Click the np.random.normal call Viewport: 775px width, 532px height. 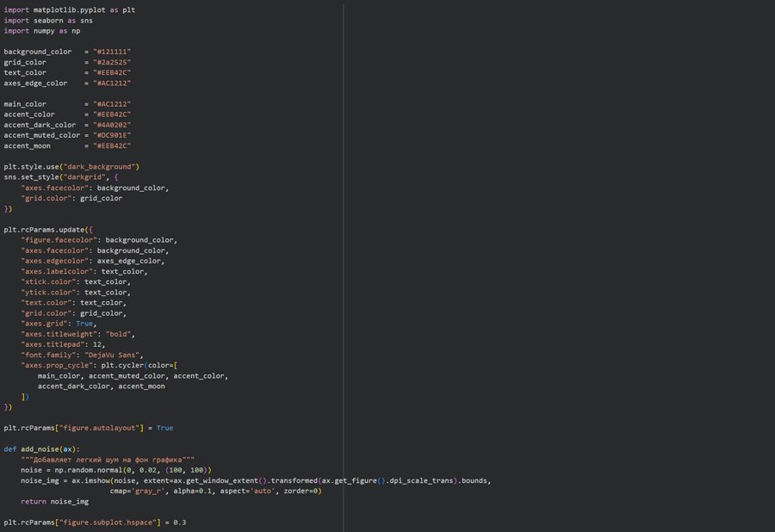[x=90, y=470]
